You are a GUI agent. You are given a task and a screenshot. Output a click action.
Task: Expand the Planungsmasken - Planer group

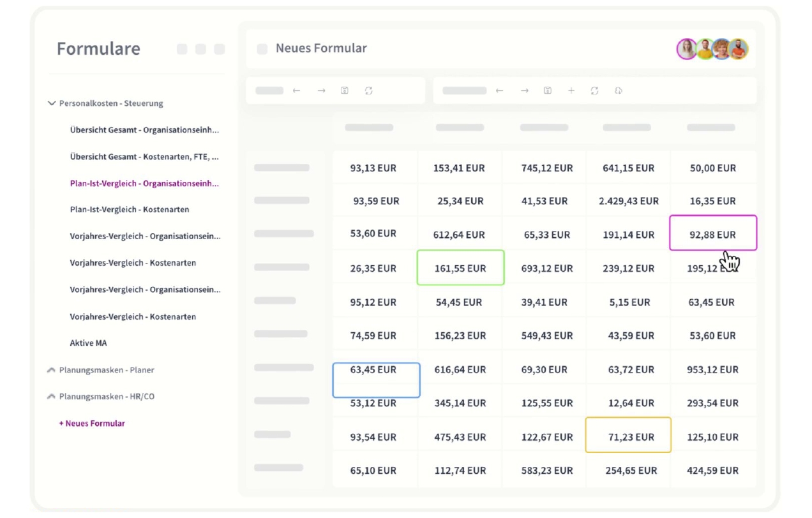coord(52,370)
